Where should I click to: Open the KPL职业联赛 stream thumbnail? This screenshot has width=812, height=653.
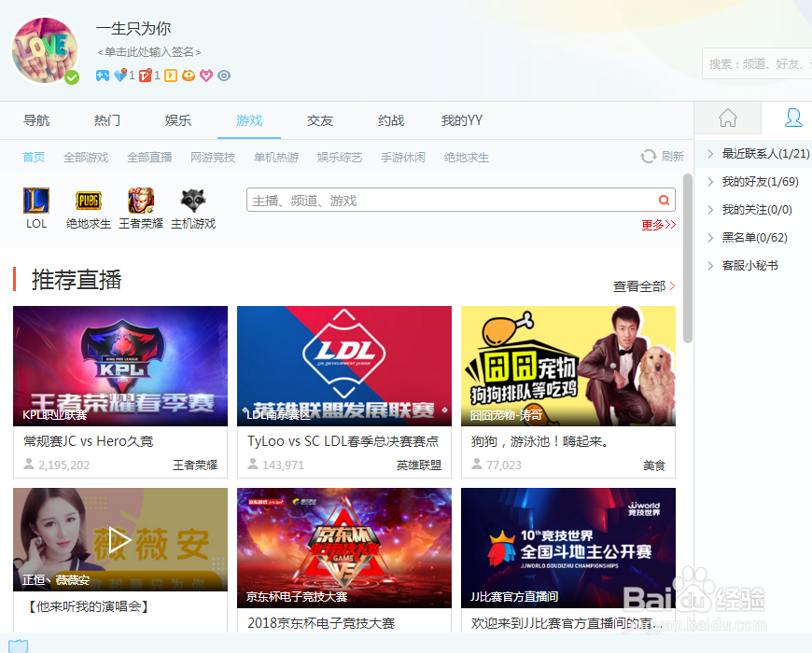[x=120, y=366]
